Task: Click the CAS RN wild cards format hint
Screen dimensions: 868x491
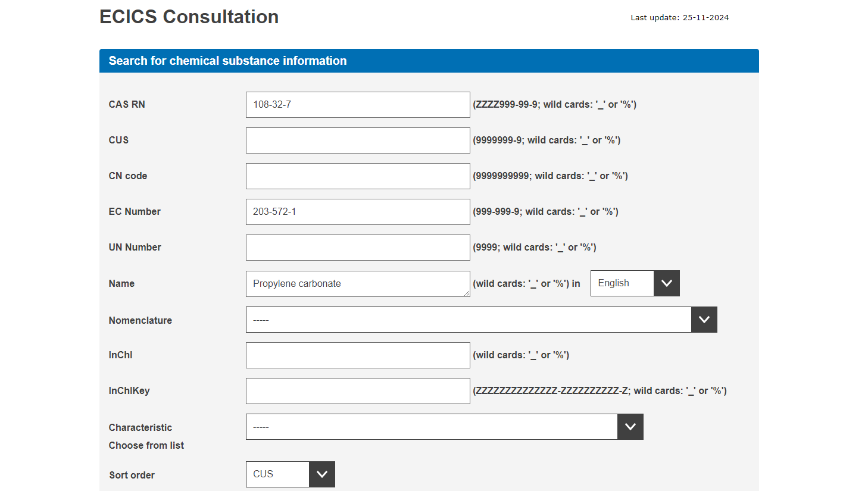Action: [x=554, y=105]
